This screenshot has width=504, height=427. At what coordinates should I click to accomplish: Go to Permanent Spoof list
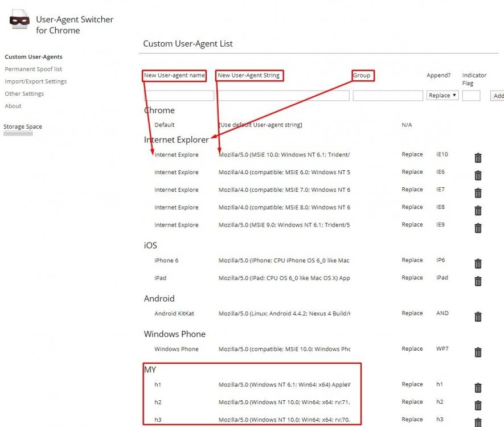(x=34, y=69)
